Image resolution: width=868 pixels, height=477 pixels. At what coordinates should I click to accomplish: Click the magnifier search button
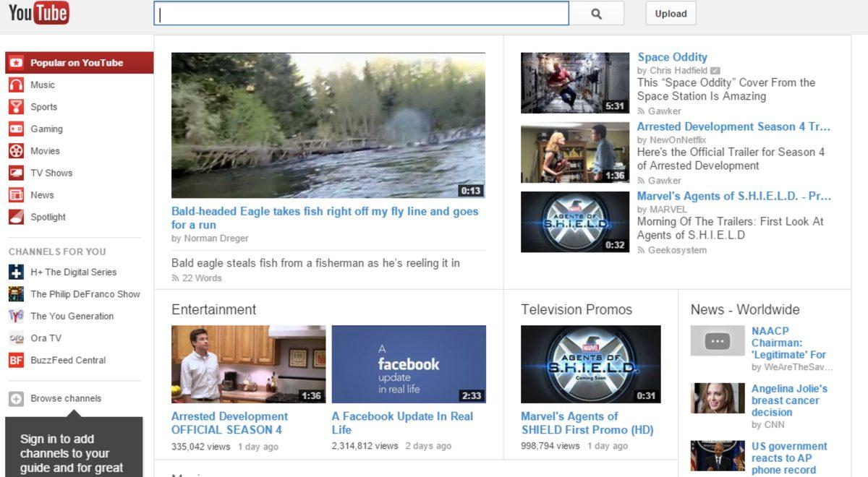coord(597,13)
